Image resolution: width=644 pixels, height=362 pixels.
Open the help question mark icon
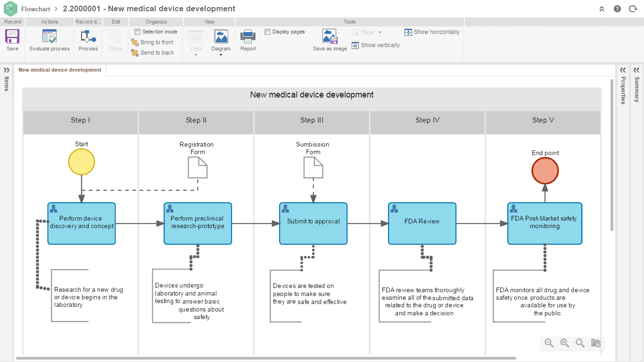[x=617, y=9]
